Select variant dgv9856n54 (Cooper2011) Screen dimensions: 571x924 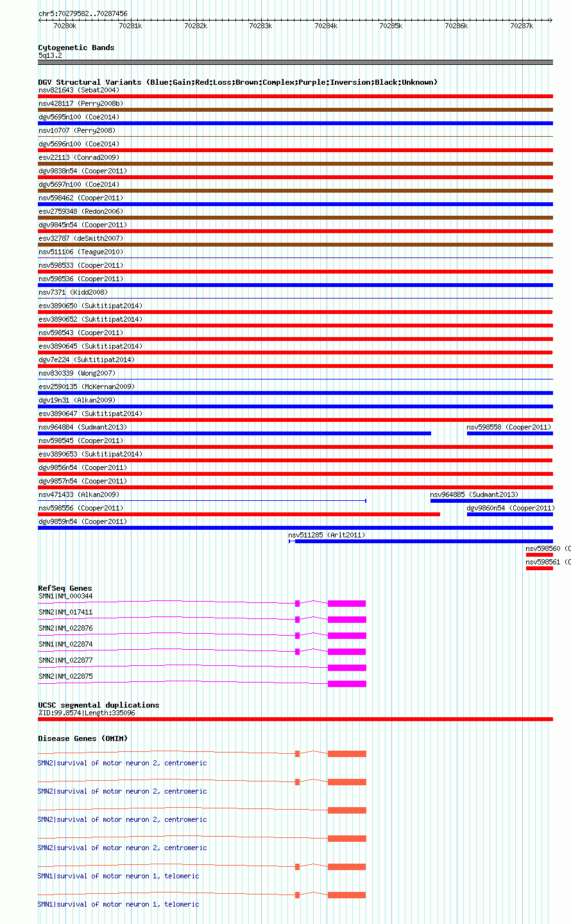tap(83, 467)
